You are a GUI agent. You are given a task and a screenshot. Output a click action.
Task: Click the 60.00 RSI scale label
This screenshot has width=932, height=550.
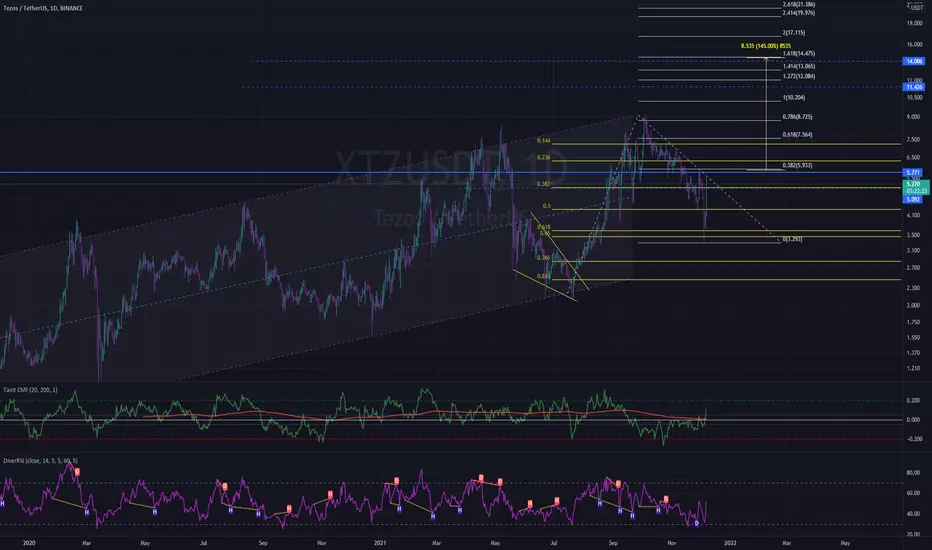[x=912, y=494]
